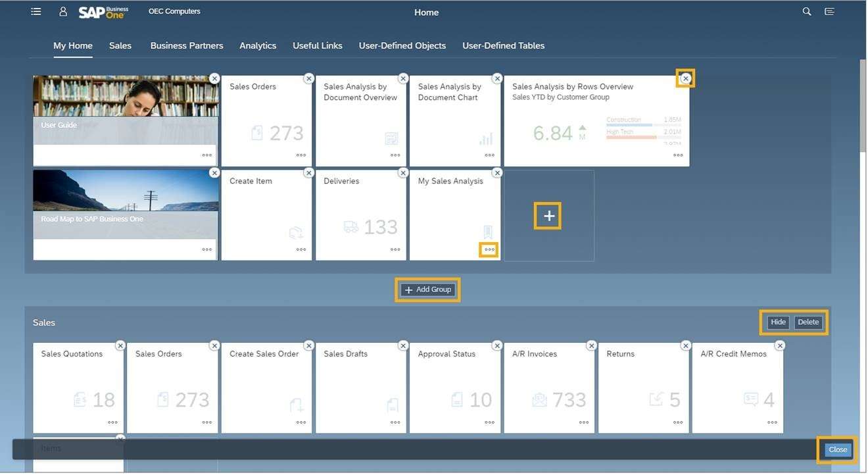
Task: Remove Sales Analysis by Document Overview tile
Action: tap(403, 78)
